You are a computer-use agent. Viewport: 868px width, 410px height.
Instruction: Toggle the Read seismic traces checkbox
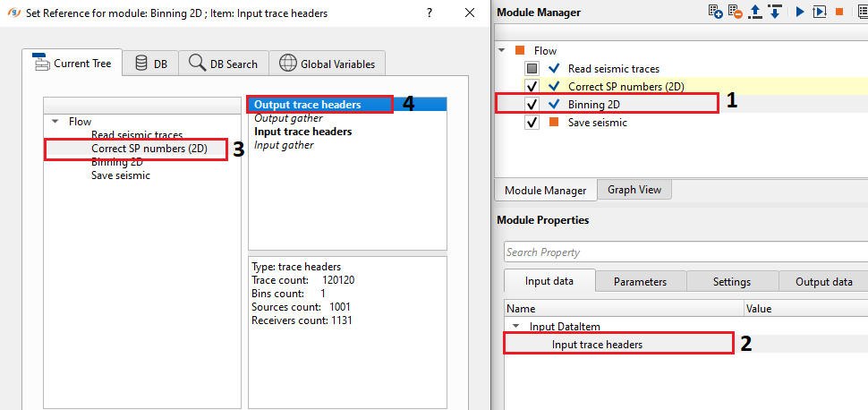coord(532,69)
